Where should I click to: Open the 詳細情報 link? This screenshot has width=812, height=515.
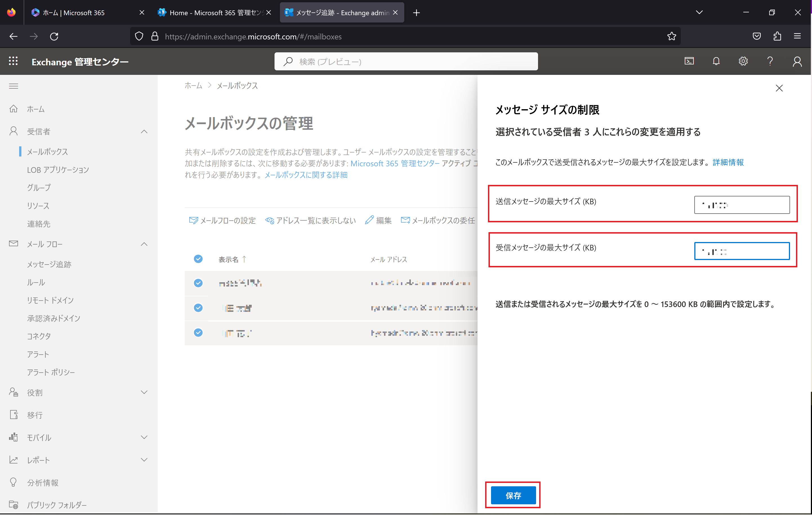pyautogui.click(x=728, y=162)
